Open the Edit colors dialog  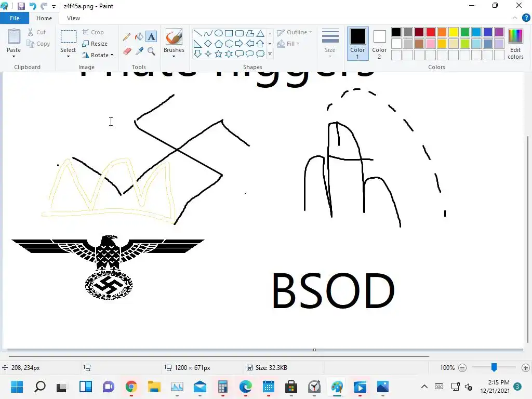click(515, 44)
